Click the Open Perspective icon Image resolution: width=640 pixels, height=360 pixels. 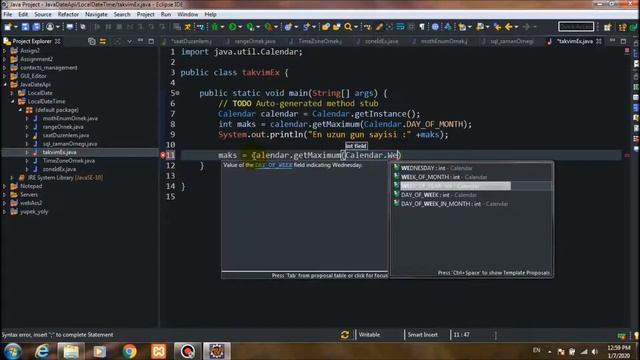(607, 27)
